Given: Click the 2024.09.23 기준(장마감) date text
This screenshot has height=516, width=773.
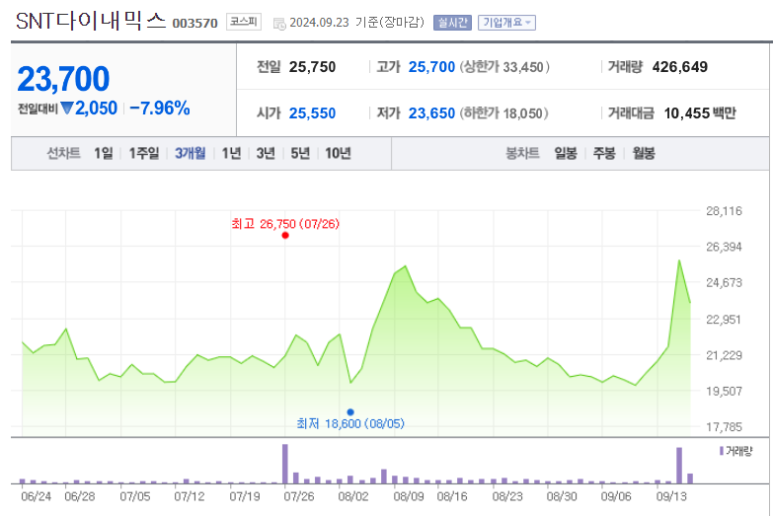Looking at the screenshot, I should tap(356, 23).
